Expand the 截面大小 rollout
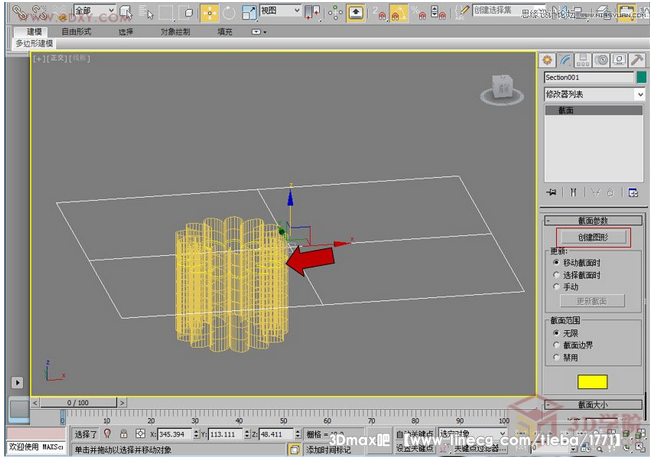 [593, 404]
